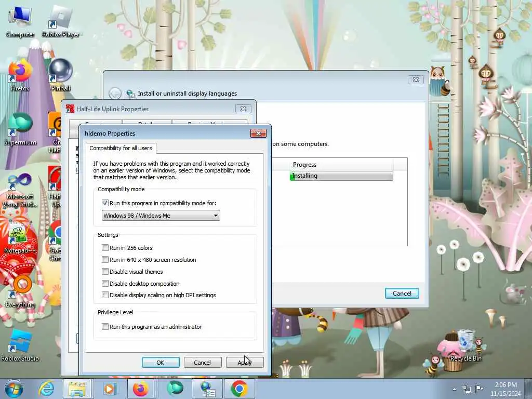Open Windows Media Player taskbar icon
Image resolution: width=532 pixels, height=399 pixels.
109,389
